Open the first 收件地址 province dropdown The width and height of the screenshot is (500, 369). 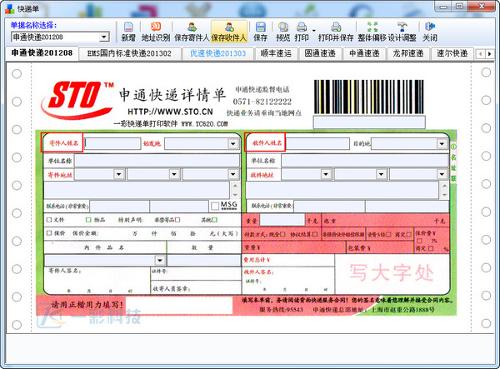coord(326,174)
